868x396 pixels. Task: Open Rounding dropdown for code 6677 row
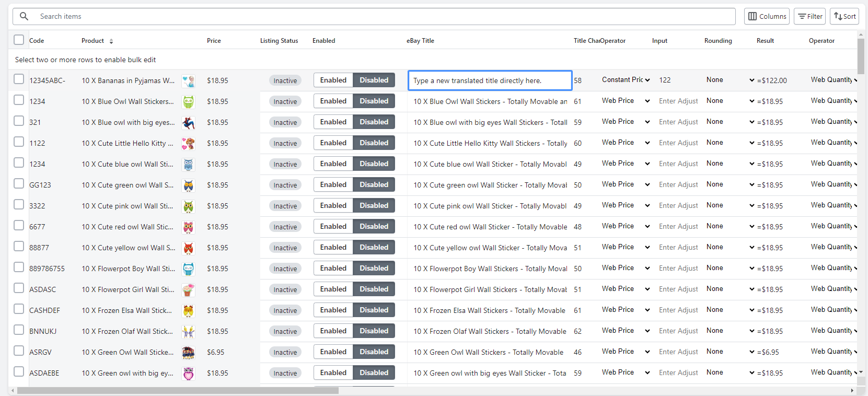pos(730,226)
